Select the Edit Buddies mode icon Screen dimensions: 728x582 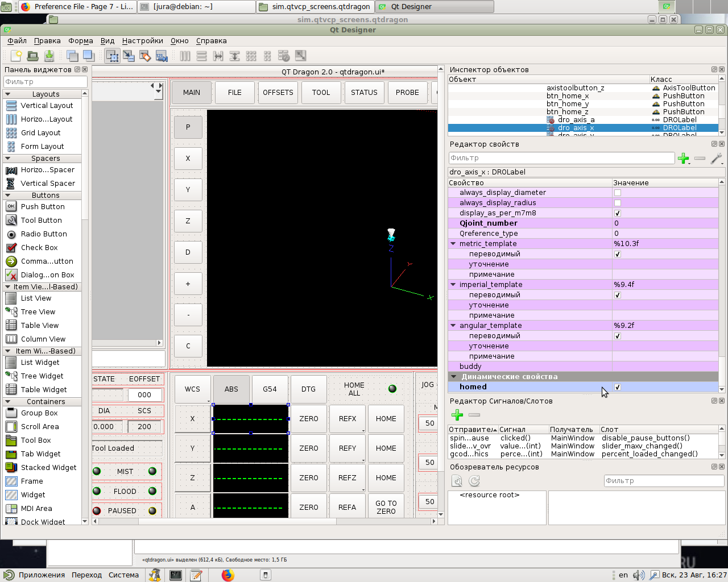click(x=145, y=56)
